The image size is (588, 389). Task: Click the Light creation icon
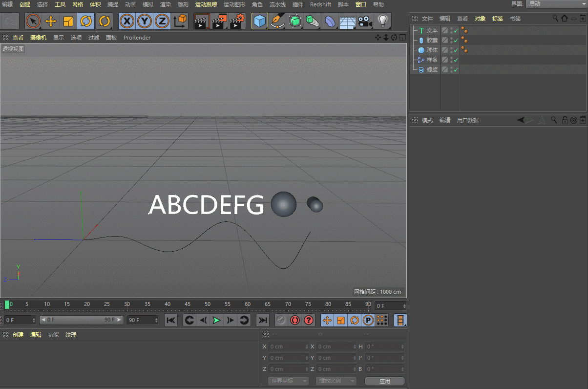pos(383,22)
